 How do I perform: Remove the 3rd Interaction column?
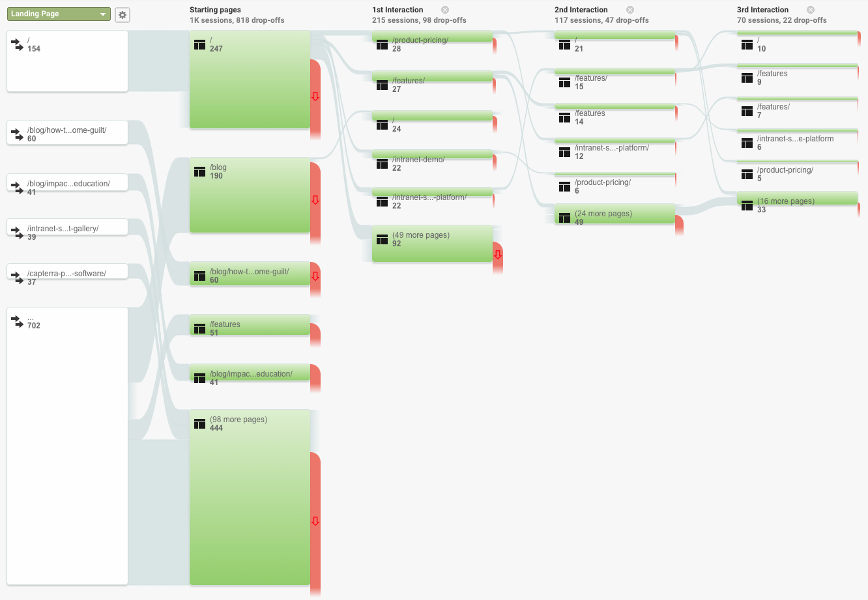811,10
